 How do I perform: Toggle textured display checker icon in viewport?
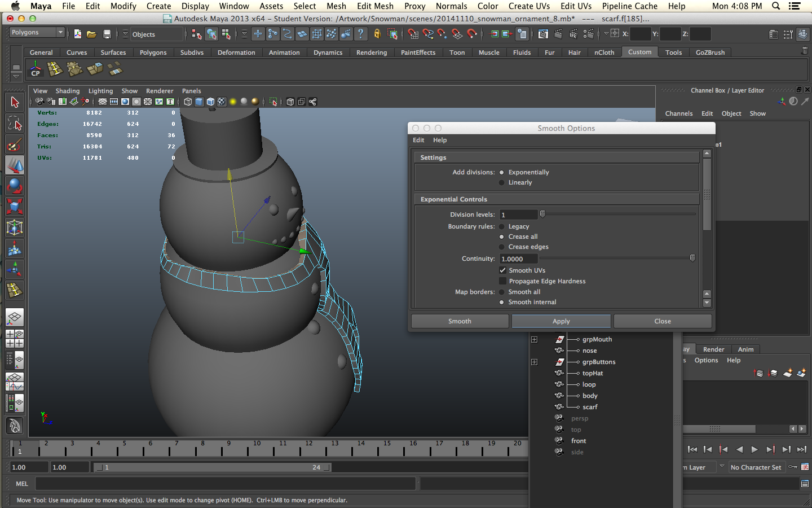(222, 102)
